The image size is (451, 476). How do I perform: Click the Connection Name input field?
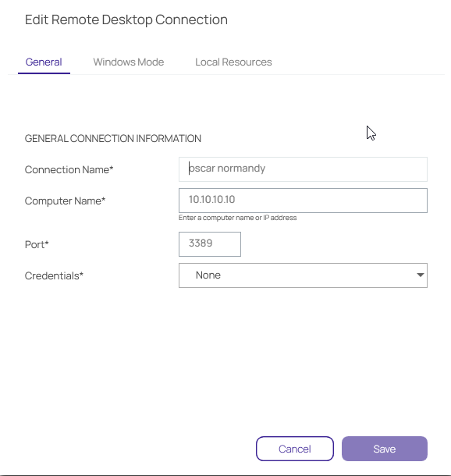click(303, 169)
